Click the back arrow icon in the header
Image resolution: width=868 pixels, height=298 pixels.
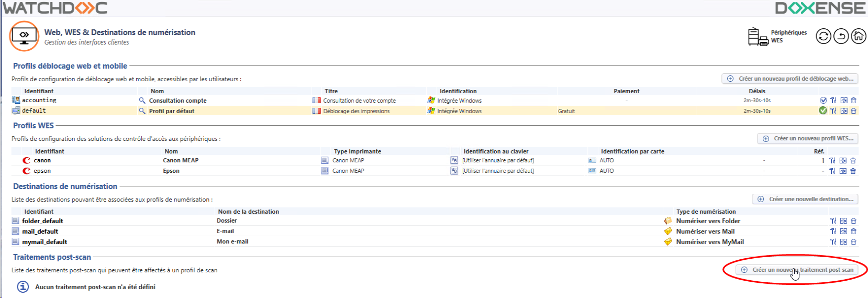(x=841, y=36)
